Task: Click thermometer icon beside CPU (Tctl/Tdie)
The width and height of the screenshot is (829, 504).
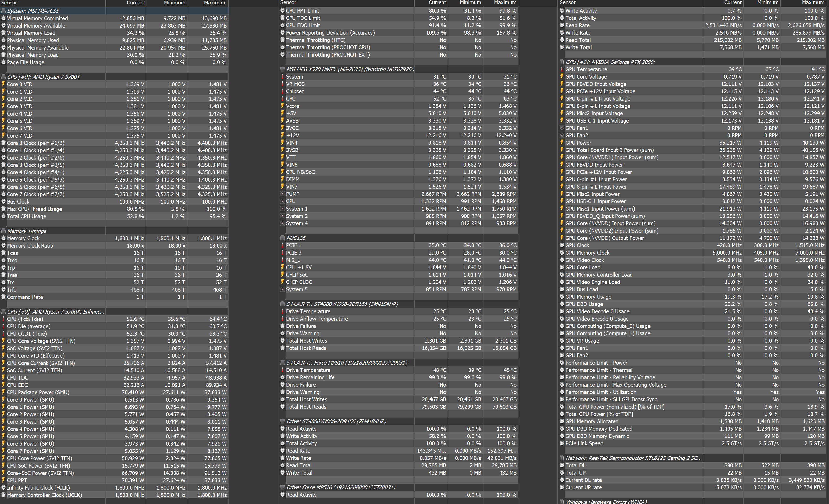Action: click(3, 319)
